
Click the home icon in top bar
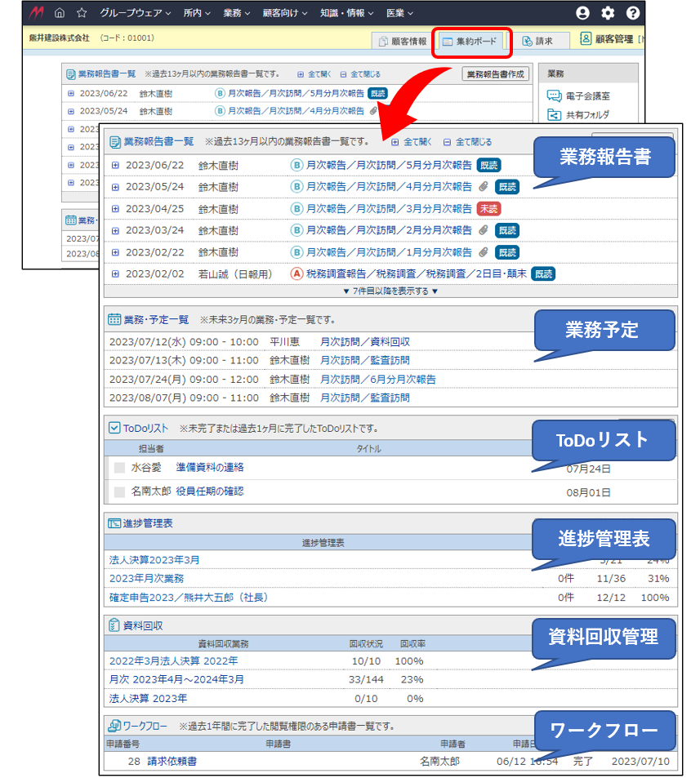pos(60,13)
